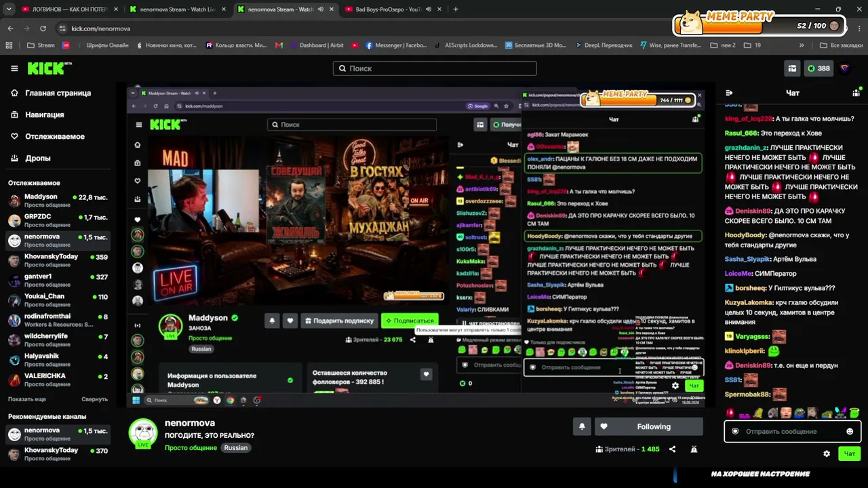
Task: Open the 19 bookmarks folder
Action: (x=752, y=45)
